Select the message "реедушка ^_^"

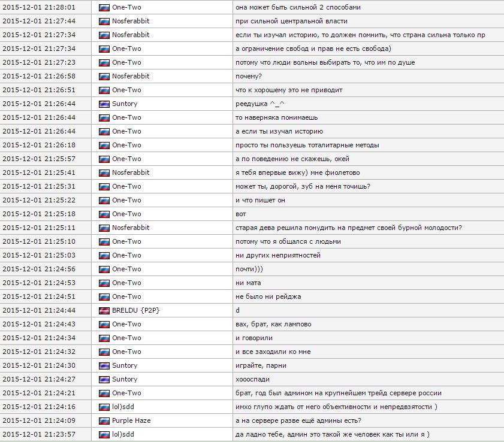(258, 104)
